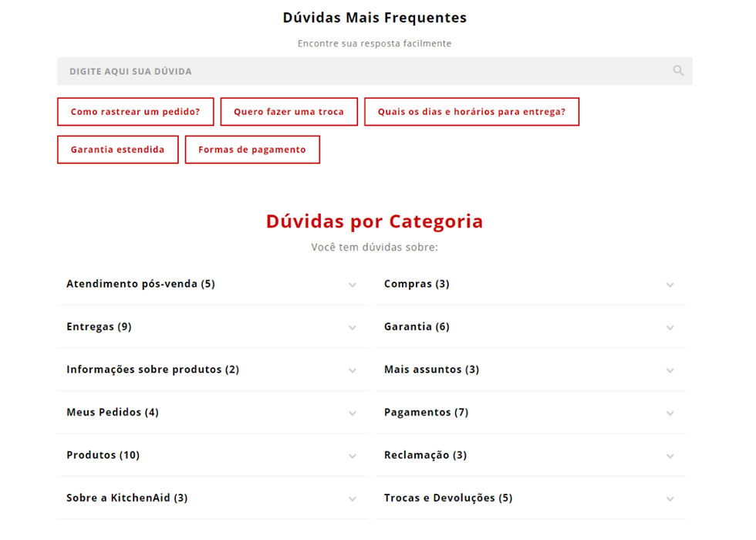756x540 pixels.
Task: Click the 'Dúvidas por Categoria' heading
Action: [375, 221]
